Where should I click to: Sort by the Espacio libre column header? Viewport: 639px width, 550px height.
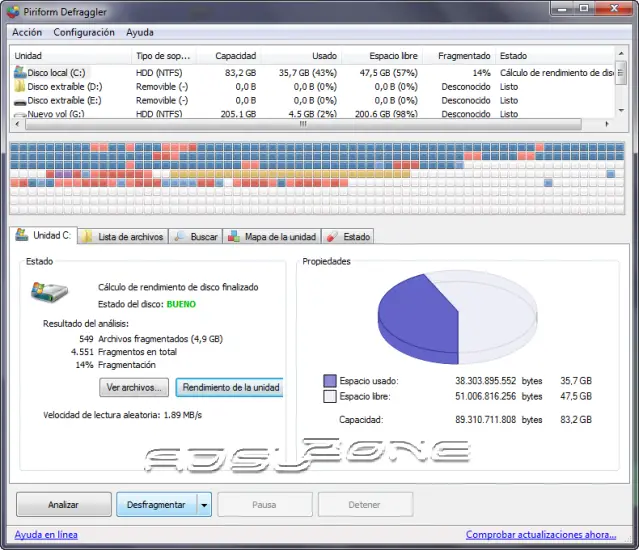[x=382, y=56]
